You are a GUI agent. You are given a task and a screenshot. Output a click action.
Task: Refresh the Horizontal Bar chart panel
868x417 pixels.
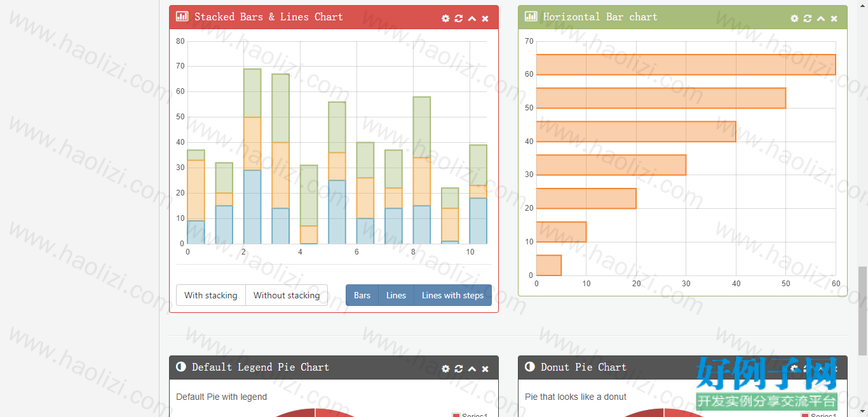coord(808,18)
